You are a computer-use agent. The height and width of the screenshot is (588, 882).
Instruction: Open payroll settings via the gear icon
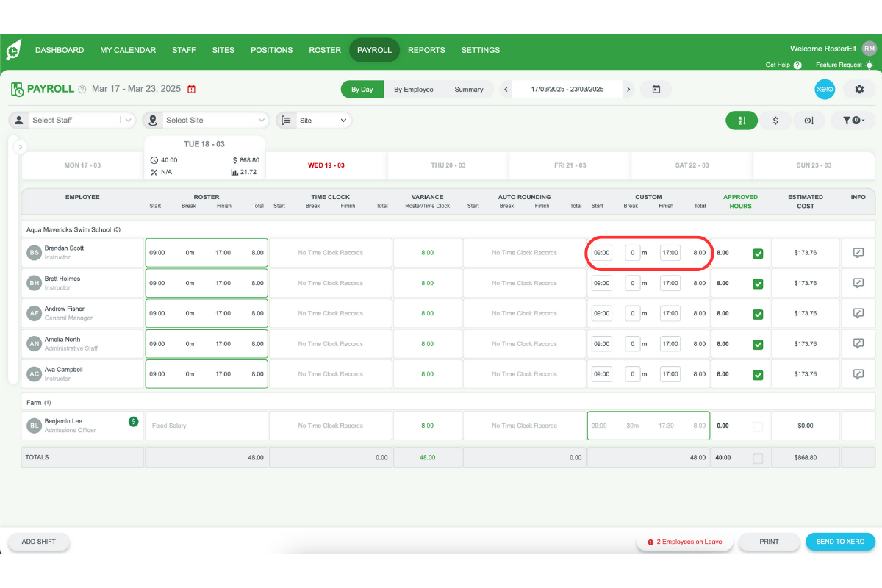[x=858, y=89]
